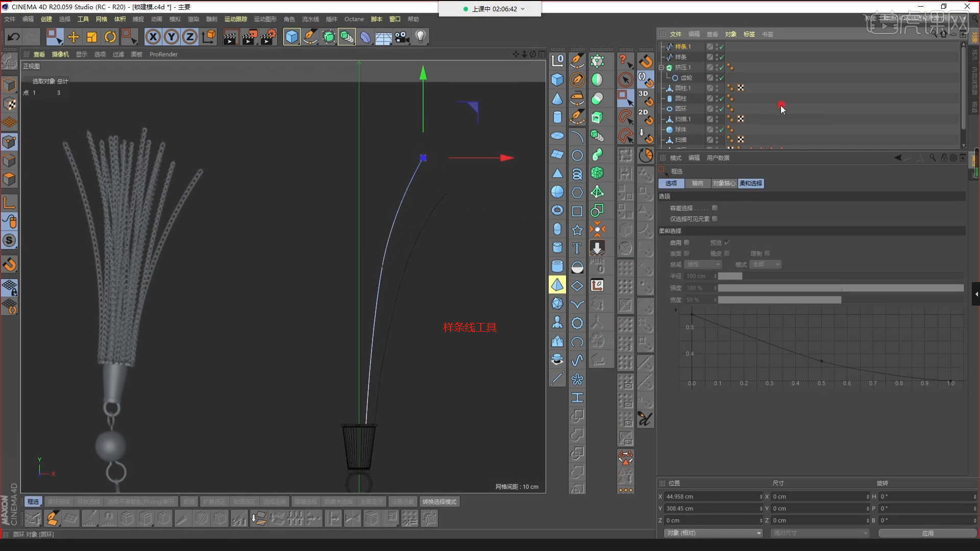
Task: Toggle 样条.1 enable green checkmark
Action: (x=721, y=46)
